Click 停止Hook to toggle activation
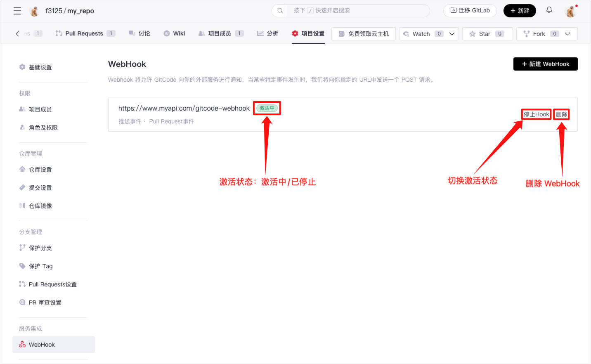The image size is (591, 364). click(536, 114)
